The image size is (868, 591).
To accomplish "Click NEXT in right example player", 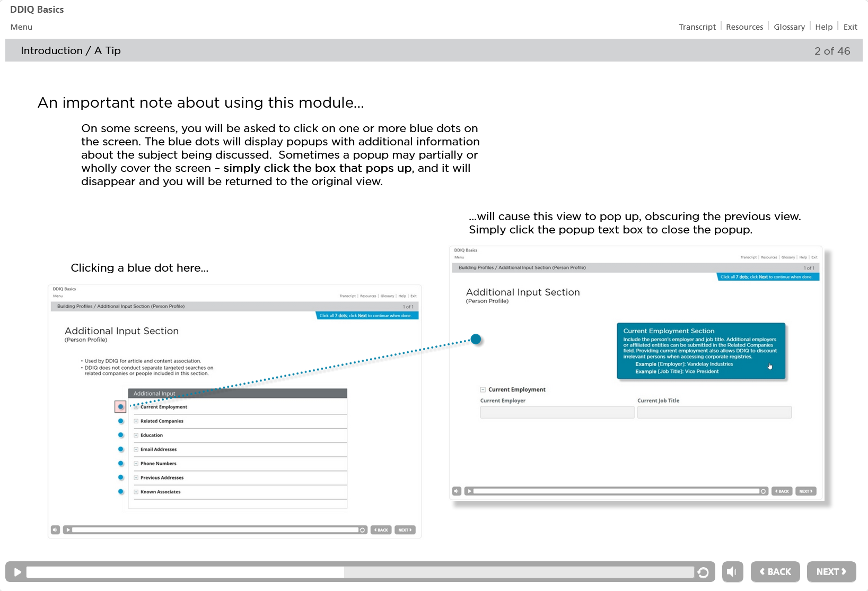I will 806,491.
